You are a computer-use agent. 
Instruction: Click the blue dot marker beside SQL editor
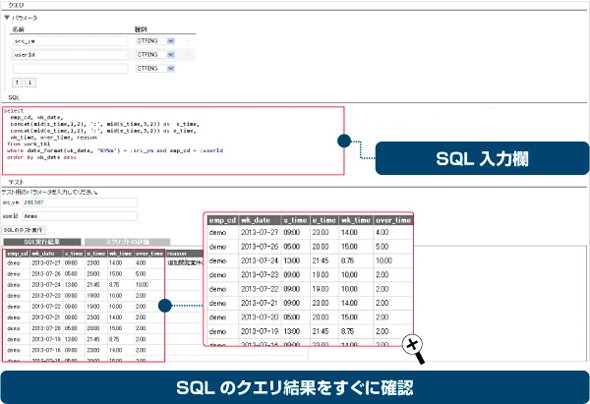344,141
